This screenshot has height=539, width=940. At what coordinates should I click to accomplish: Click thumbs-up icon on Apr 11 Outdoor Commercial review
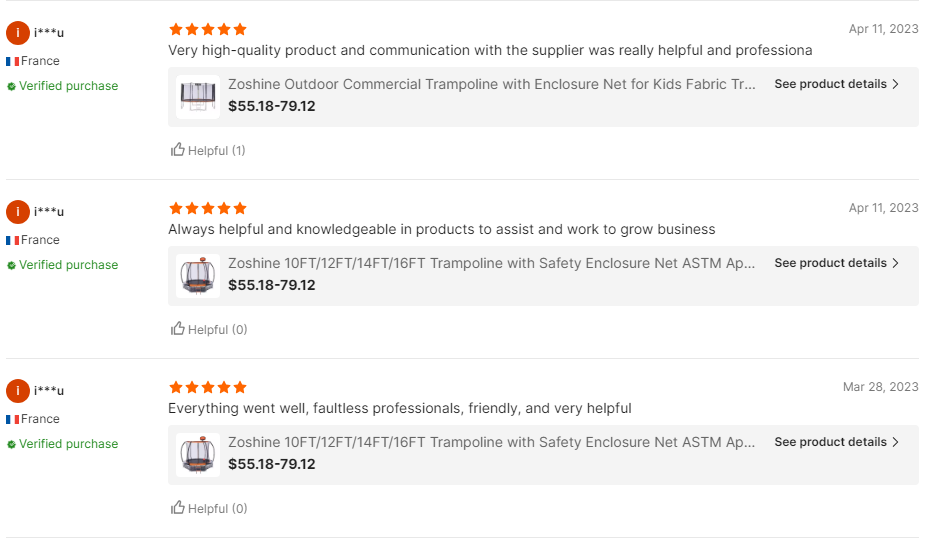[178, 150]
